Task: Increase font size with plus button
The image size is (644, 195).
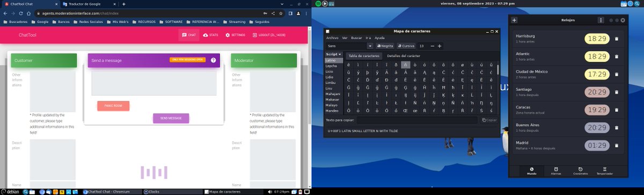Action: click(440, 46)
